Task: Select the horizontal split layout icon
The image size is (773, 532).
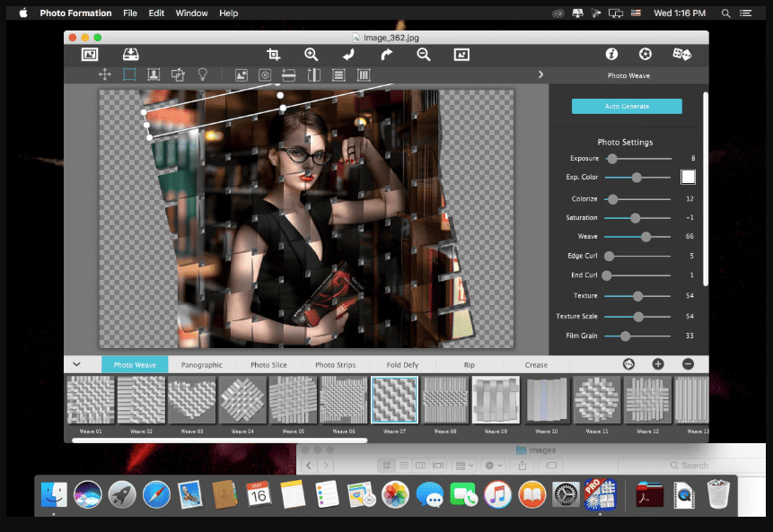Action: pyautogui.click(x=289, y=74)
